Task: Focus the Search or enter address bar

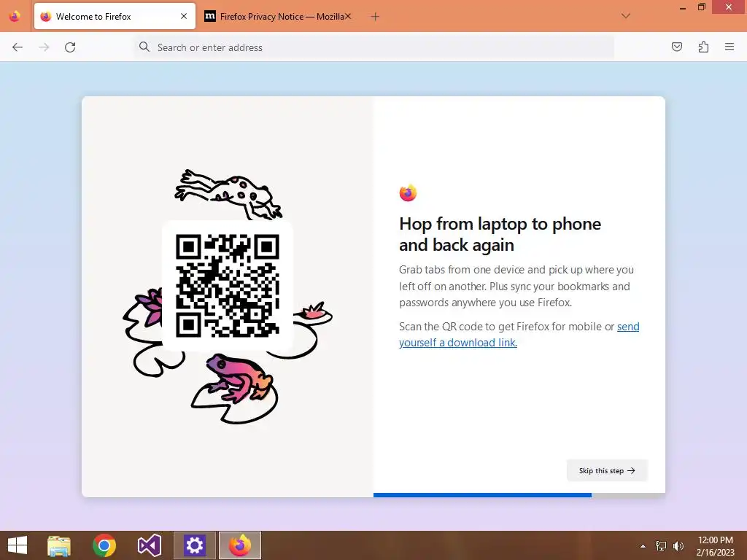Action: point(374,47)
